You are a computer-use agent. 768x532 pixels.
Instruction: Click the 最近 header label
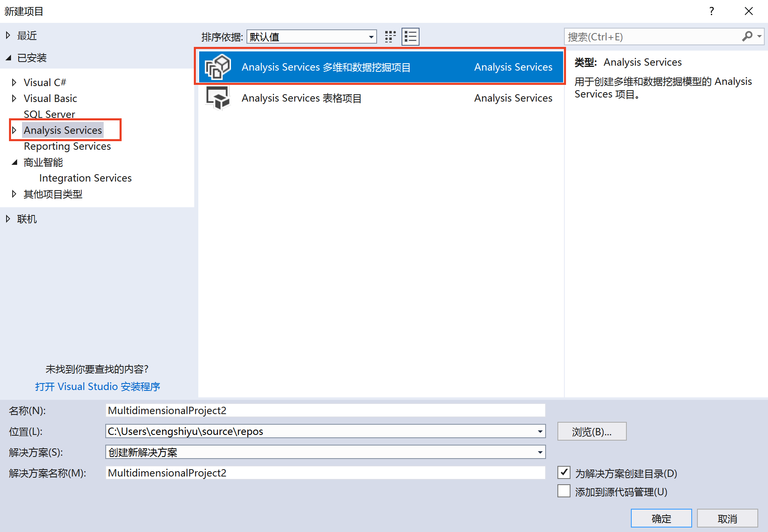tap(27, 35)
